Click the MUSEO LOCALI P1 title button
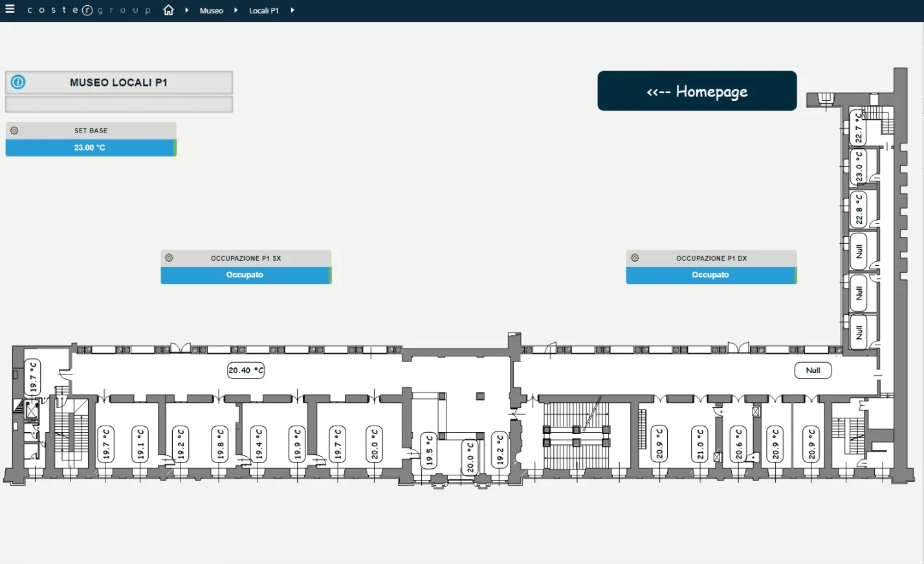Screen dimensions: 924x564 119,83
